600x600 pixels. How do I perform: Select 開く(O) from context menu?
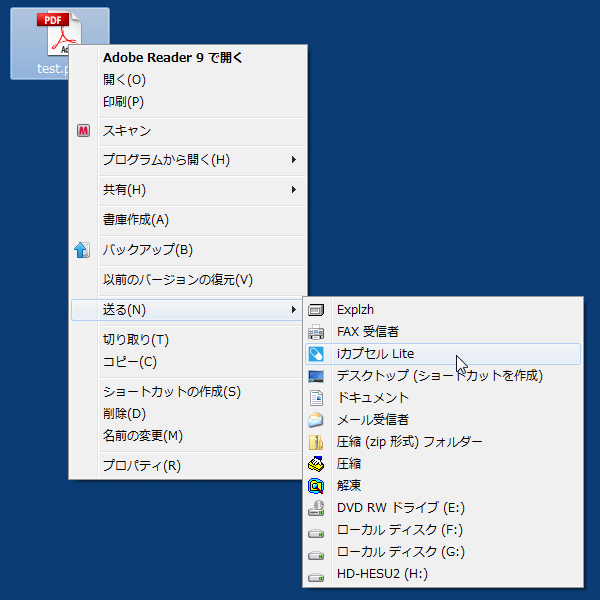coord(188,80)
